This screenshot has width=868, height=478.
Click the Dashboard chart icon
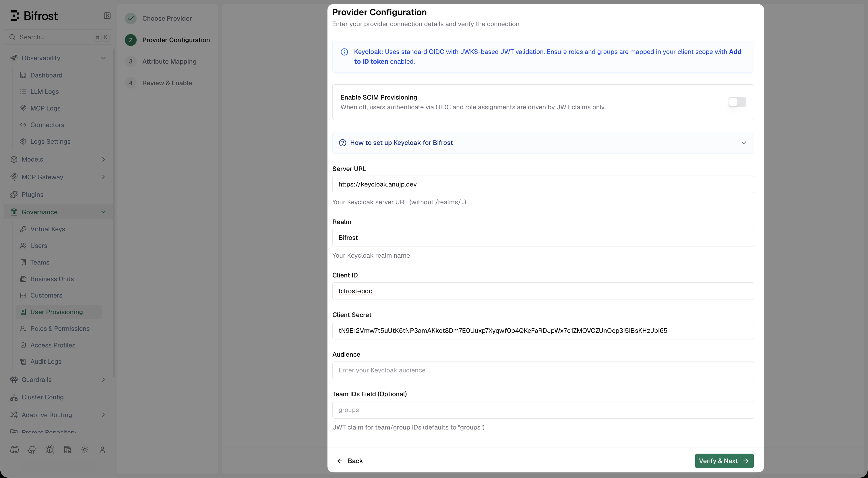[23, 75]
